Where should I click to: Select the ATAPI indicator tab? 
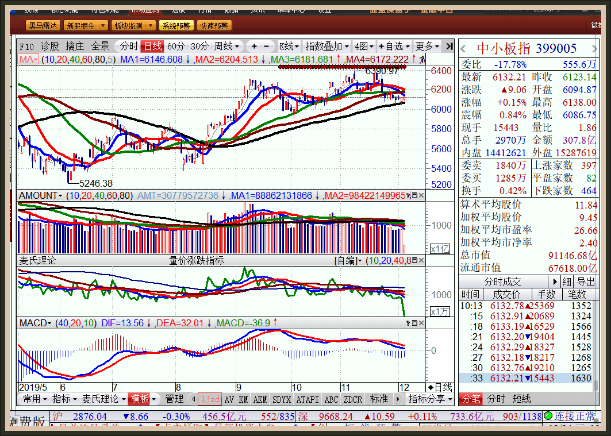(307, 399)
